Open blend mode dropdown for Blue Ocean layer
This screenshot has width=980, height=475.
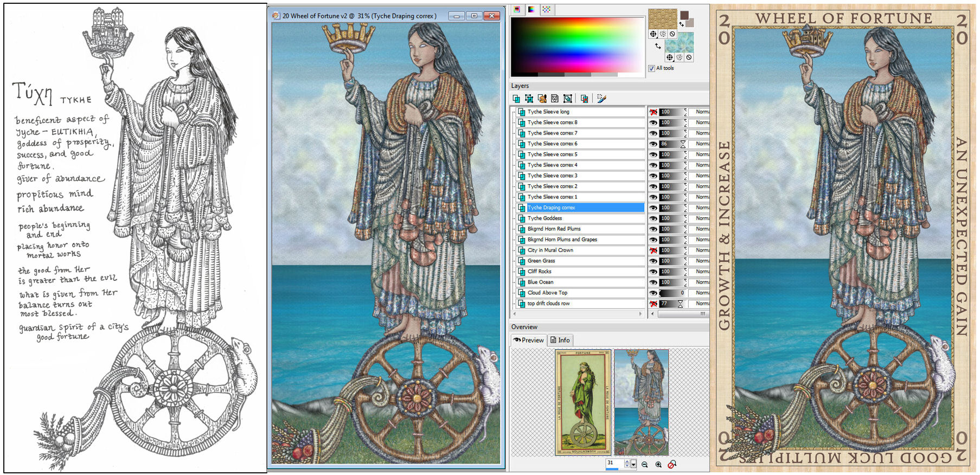(x=702, y=283)
